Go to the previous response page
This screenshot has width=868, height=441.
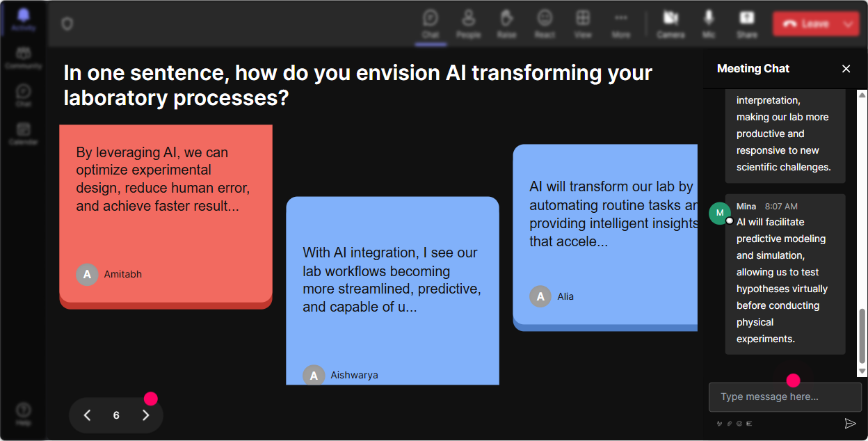coord(87,415)
